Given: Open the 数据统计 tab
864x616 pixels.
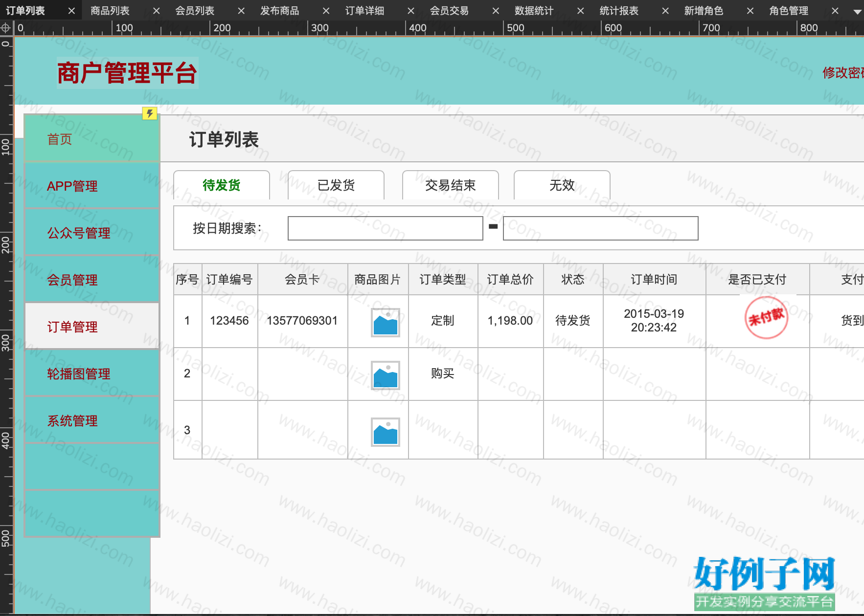Looking at the screenshot, I should (534, 10).
